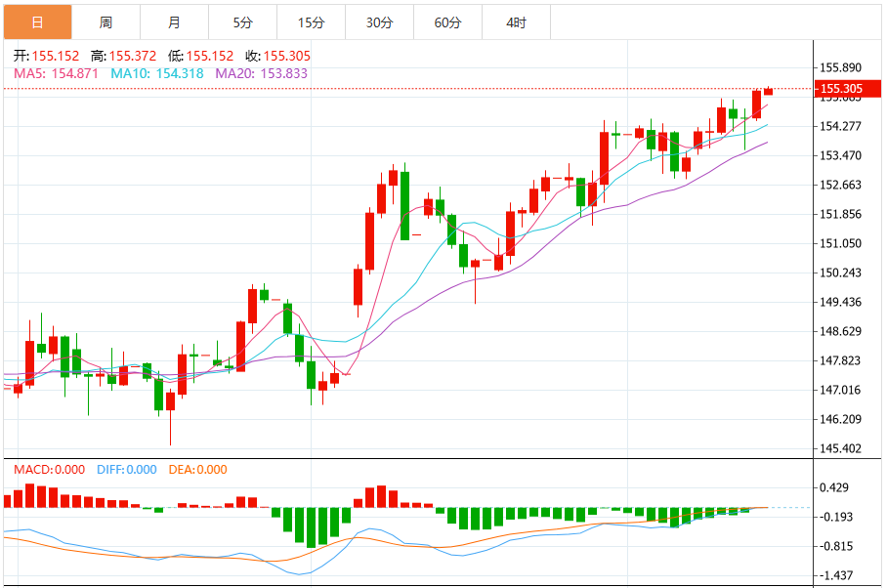The width and height of the screenshot is (887, 588).
Task: Click the -0.815 MACD axis label
Action: (x=836, y=546)
